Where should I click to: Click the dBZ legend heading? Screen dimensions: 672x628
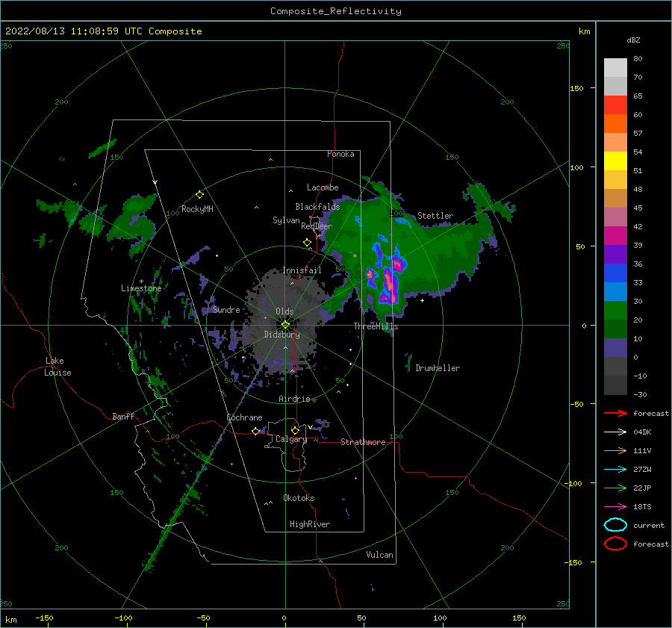pyautogui.click(x=633, y=40)
